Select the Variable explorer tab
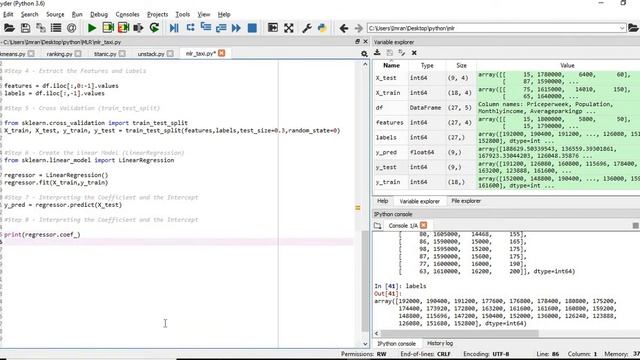This screenshot has height=360, width=640. pos(420,201)
